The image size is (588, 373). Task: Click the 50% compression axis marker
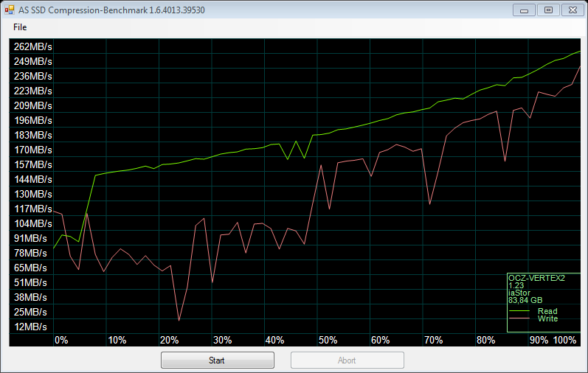[328, 340]
